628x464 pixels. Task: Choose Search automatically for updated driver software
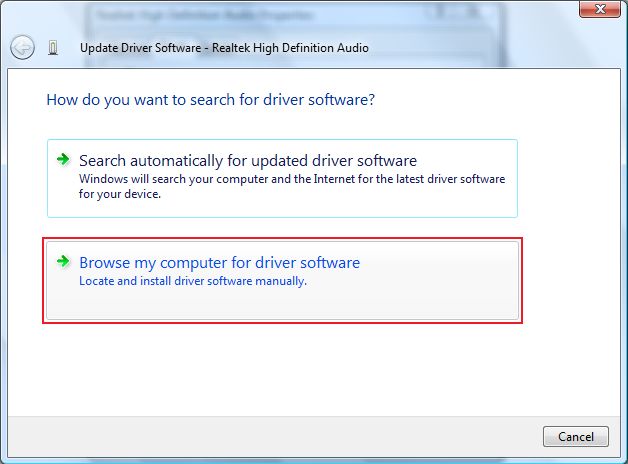(282, 179)
